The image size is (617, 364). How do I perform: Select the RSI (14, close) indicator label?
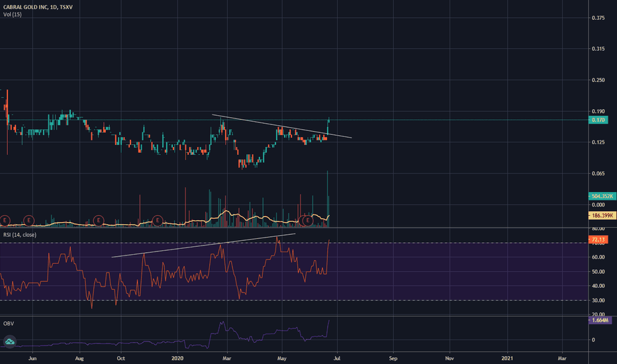(x=20, y=235)
